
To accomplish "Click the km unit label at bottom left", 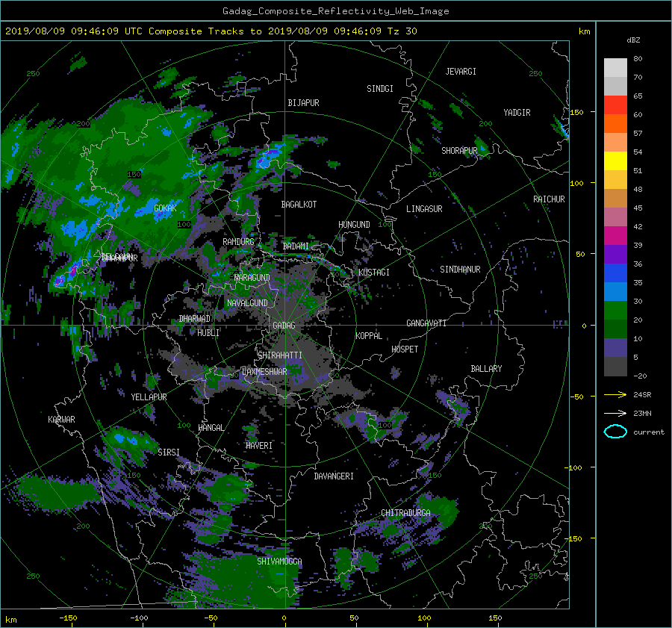I will (10, 620).
